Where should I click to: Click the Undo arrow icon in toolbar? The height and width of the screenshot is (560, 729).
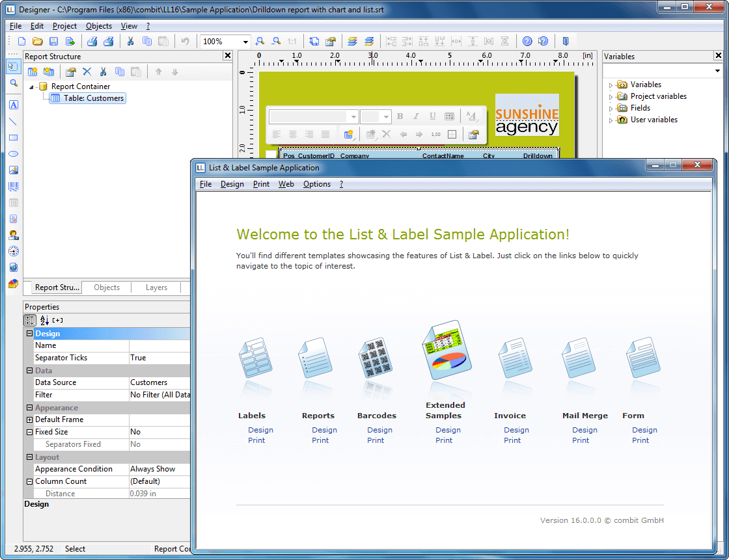click(185, 42)
